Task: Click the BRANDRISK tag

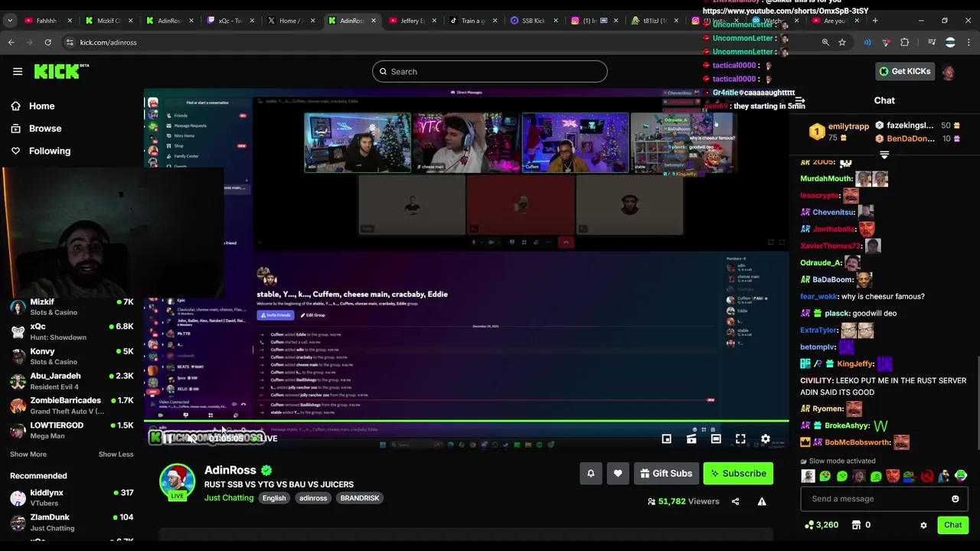Action: [x=360, y=498]
